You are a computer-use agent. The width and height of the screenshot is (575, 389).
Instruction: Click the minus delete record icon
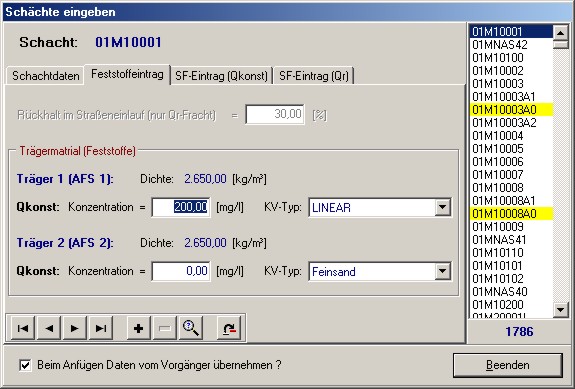coord(165,328)
